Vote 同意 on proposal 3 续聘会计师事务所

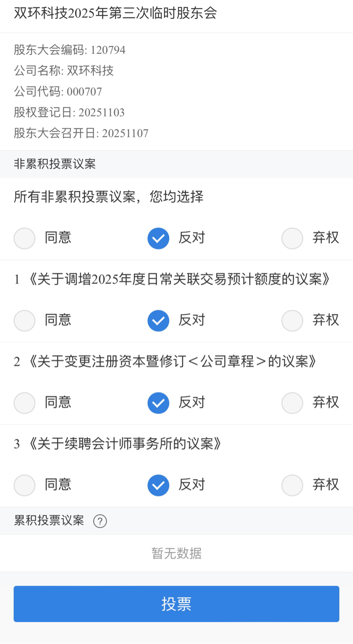click(24, 485)
